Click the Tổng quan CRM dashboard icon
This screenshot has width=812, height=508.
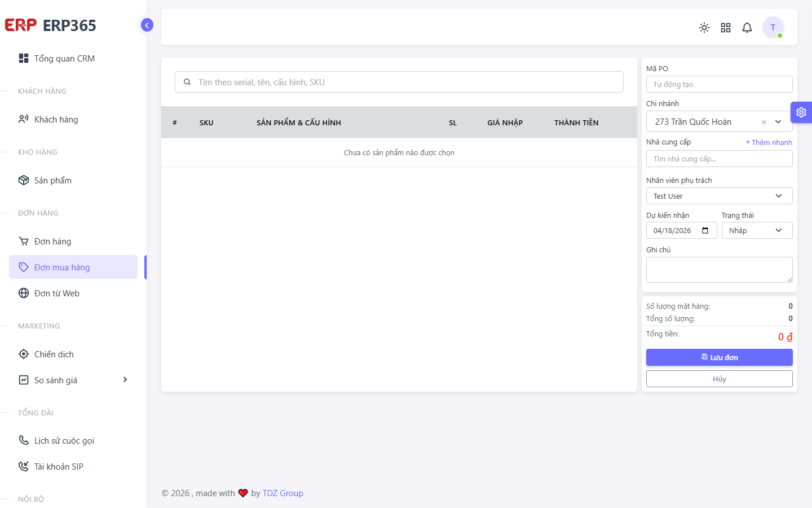24,58
